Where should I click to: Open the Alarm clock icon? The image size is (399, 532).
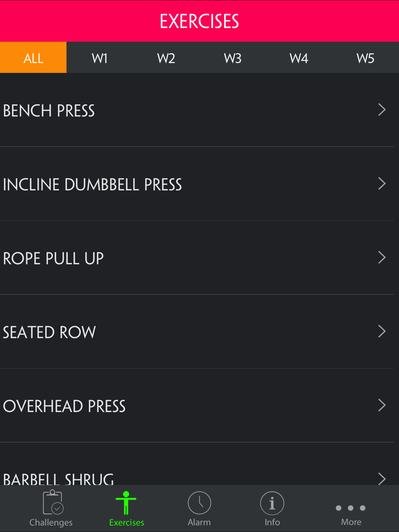coord(199,503)
